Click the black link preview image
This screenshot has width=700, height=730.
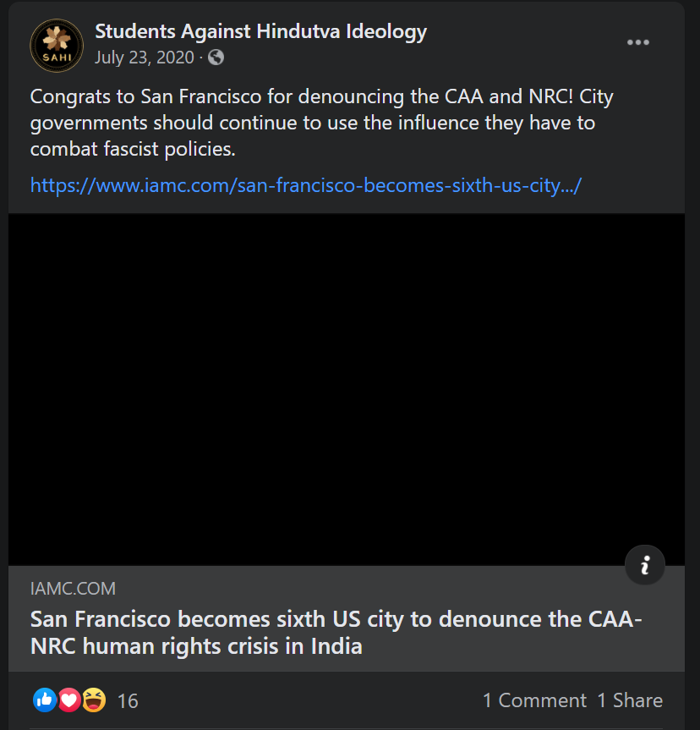pyautogui.click(x=347, y=389)
